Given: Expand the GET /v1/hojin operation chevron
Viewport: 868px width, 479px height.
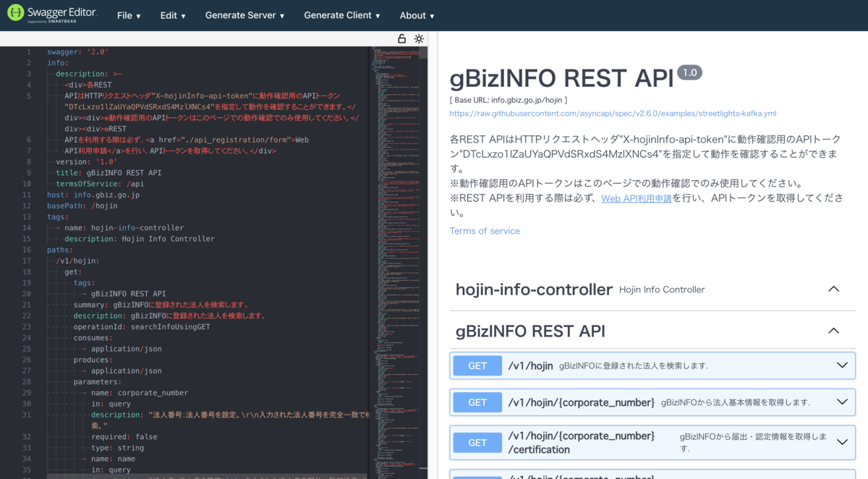Looking at the screenshot, I should (x=842, y=365).
